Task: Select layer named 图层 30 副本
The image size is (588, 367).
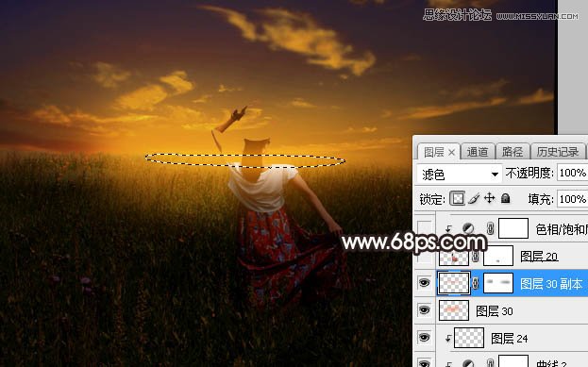Action: point(551,284)
